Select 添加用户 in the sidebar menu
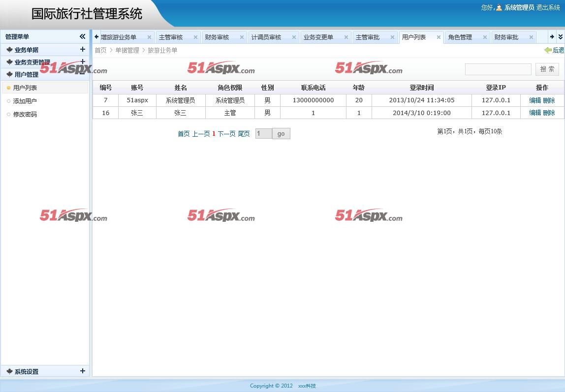The width and height of the screenshot is (565, 392). 25,101
